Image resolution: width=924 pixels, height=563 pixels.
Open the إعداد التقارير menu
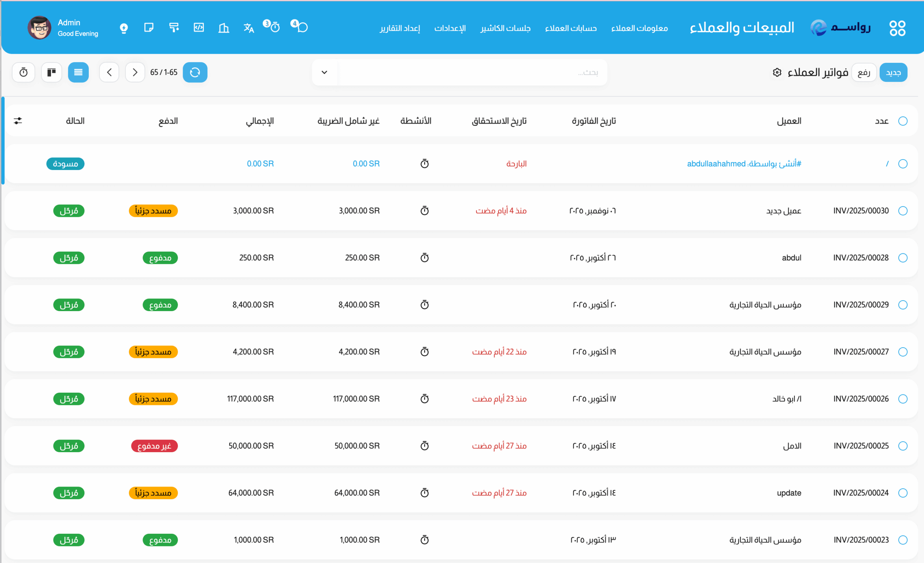(399, 28)
